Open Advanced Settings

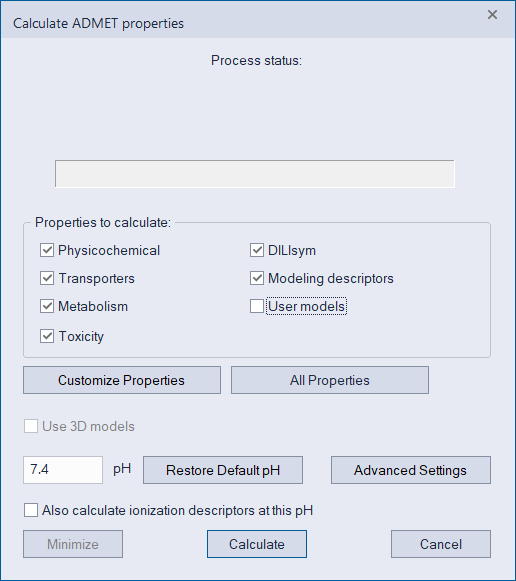[411, 470]
